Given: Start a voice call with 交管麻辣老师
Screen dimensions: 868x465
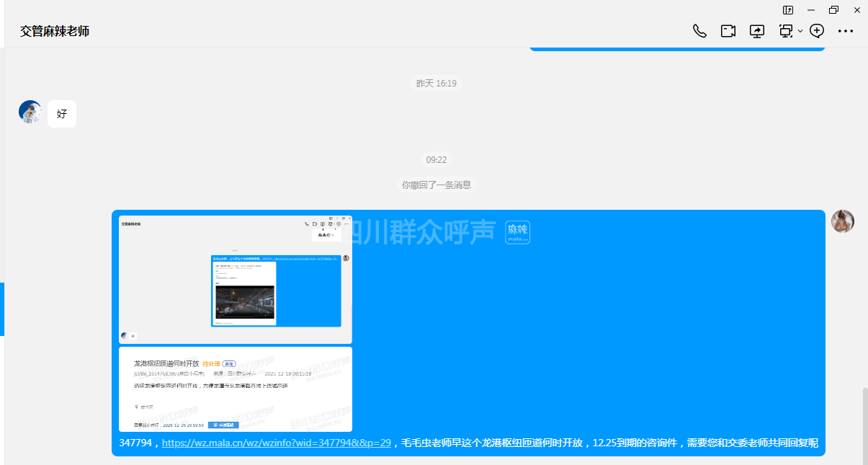Looking at the screenshot, I should (x=699, y=31).
